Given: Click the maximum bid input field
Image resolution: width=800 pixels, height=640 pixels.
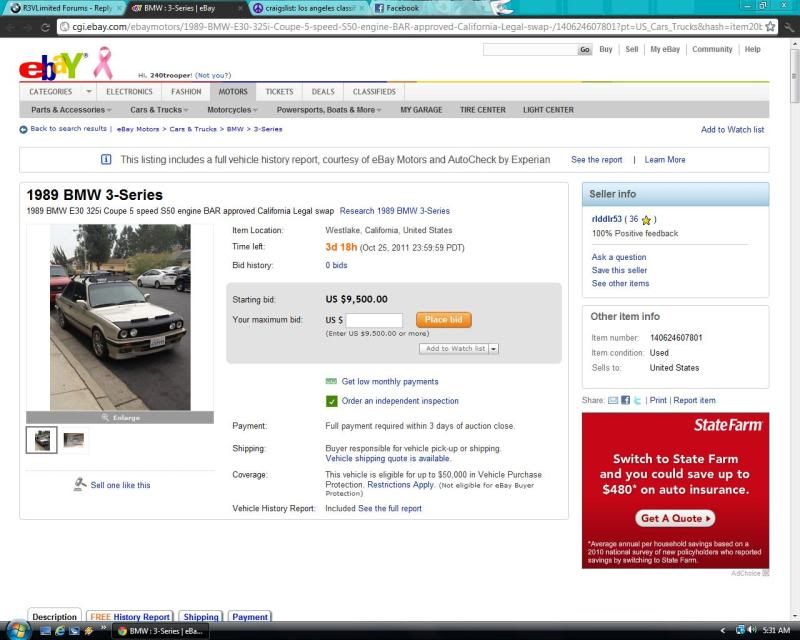Looking at the screenshot, I should pos(374,320).
